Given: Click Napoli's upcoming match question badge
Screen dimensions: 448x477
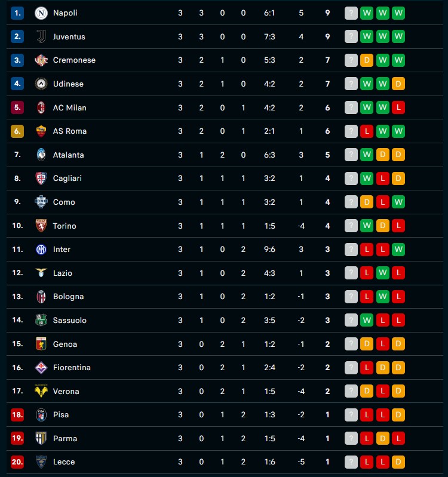Looking at the screenshot, I should point(351,13).
